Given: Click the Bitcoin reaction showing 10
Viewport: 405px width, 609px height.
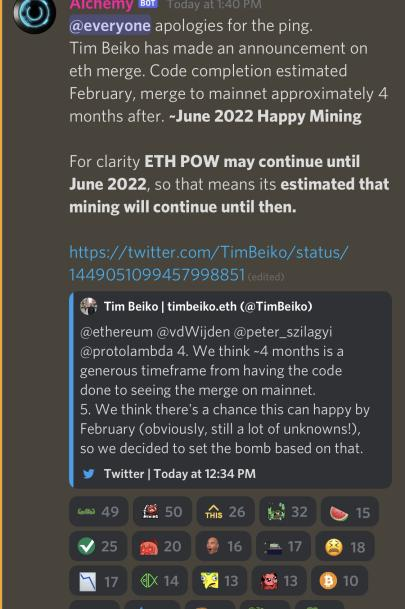Looking at the screenshot, I should click(x=339, y=581).
